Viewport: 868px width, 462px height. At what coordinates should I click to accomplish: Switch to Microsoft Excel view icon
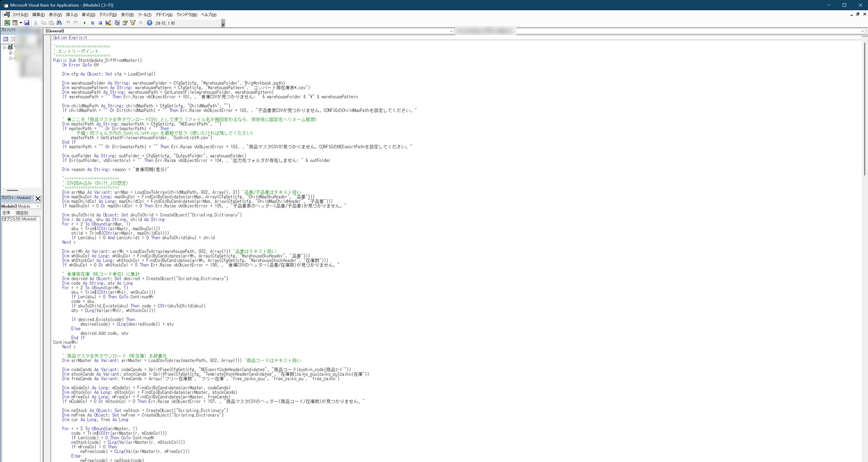click(7, 23)
